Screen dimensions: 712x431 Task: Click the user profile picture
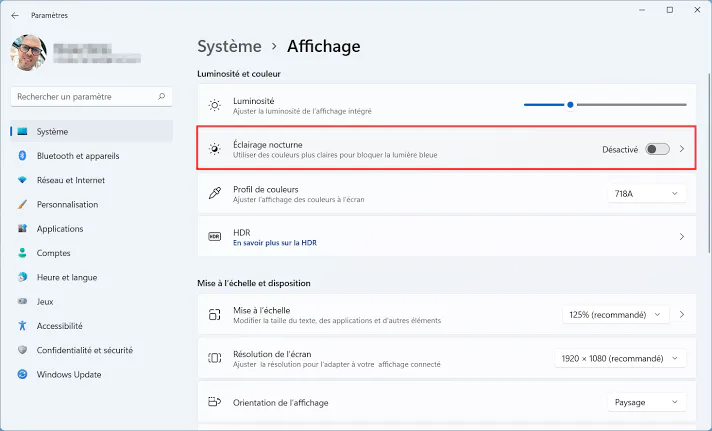pos(29,53)
